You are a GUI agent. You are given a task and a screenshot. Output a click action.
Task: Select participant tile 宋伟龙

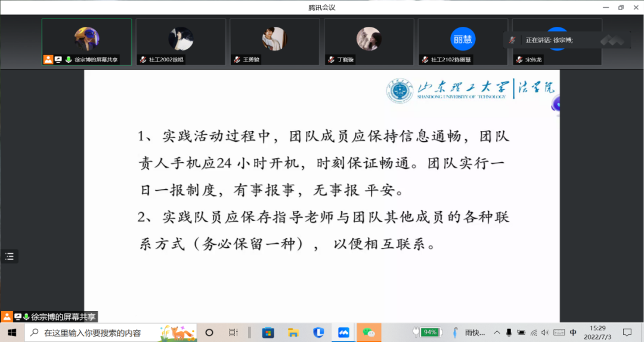[557, 42]
